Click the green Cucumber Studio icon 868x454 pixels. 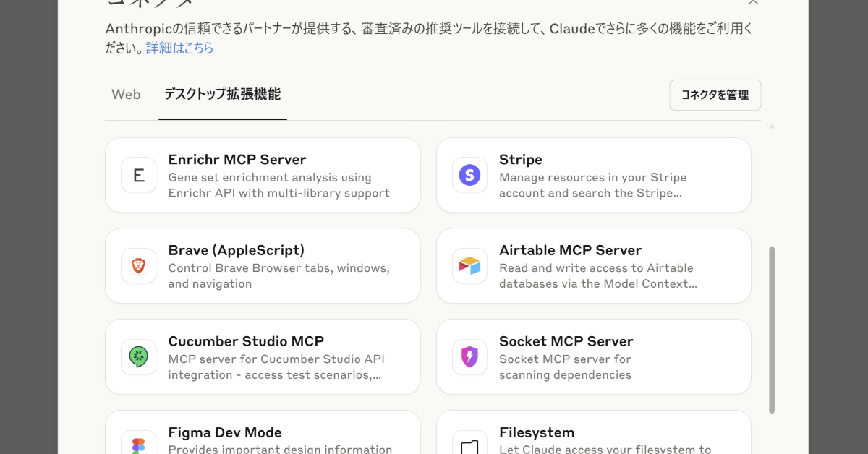pyautogui.click(x=139, y=357)
